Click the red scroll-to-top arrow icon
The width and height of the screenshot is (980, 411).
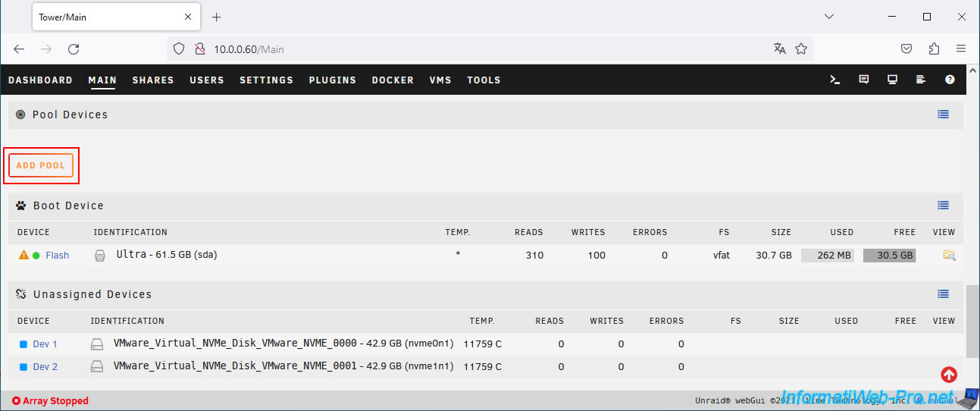click(x=948, y=375)
